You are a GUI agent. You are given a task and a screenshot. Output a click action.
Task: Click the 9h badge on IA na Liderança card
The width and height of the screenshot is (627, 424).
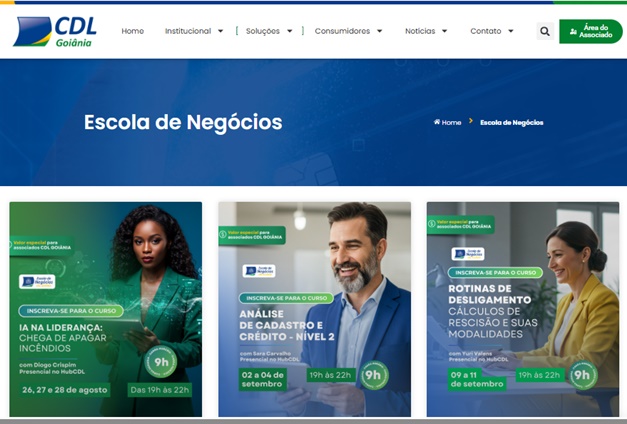161,362
